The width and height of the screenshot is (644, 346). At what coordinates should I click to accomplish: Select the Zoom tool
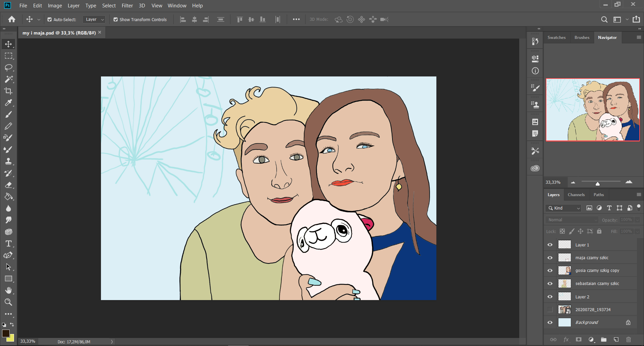click(8, 302)
